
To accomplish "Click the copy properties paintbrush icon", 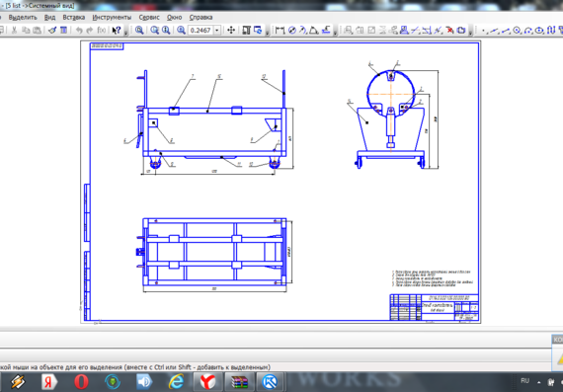I will (52, 31).
